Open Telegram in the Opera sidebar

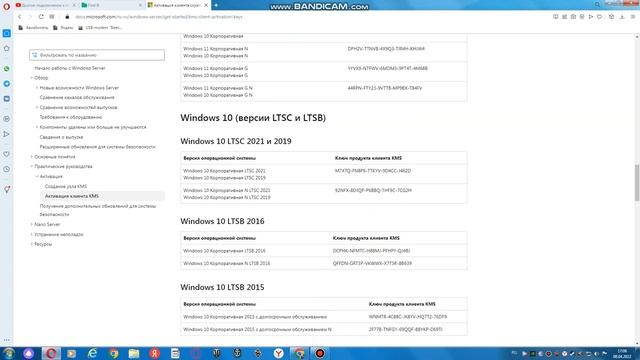coord(7,84)
